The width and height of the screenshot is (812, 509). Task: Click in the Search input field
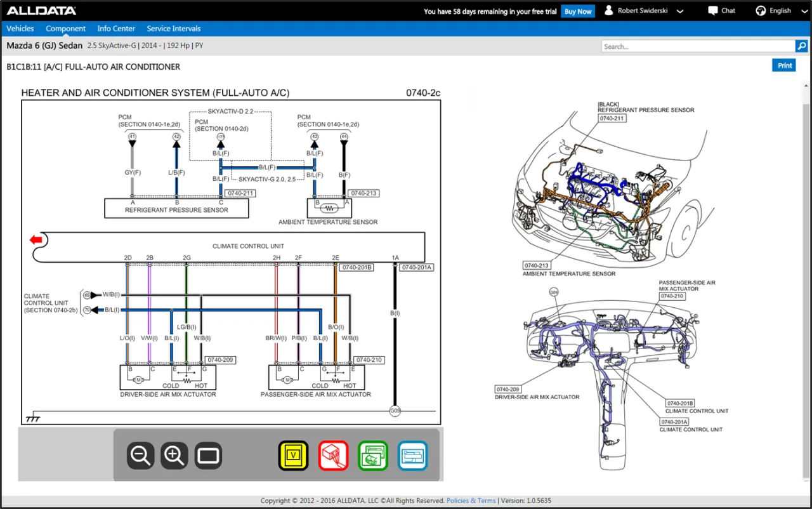[698, 46]
